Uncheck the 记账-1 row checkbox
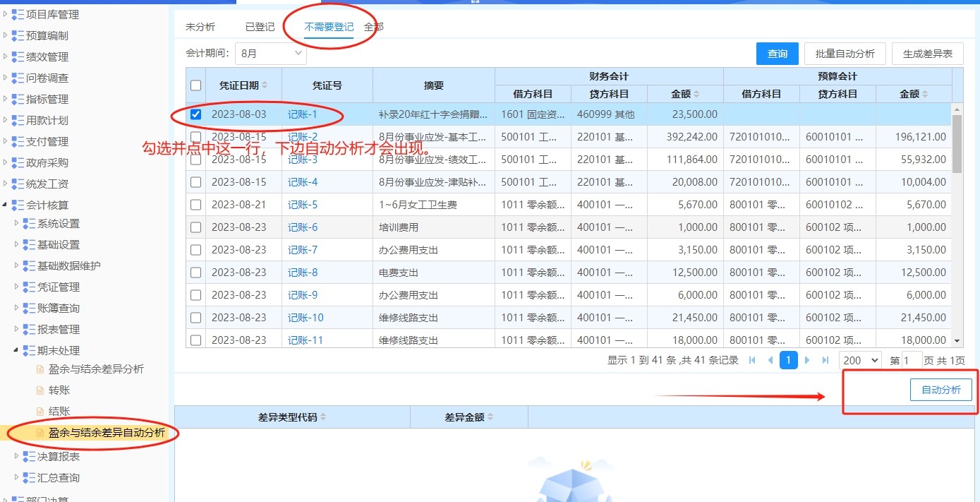 pyautogui.click(x=196, y=114)
